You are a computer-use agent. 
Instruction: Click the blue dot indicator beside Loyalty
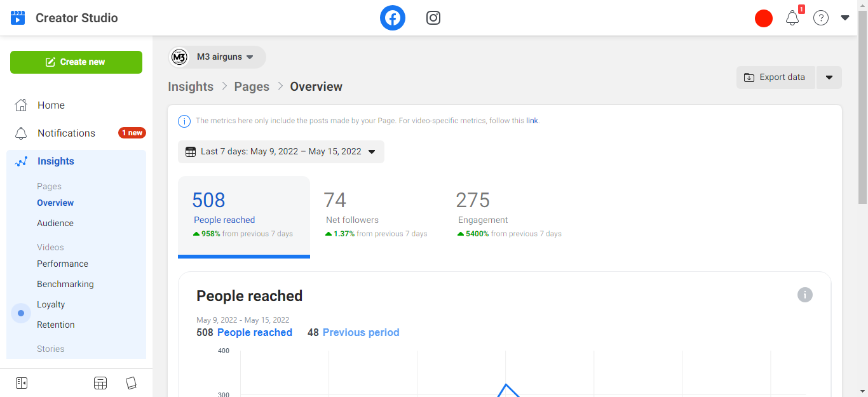pos(21,313)
